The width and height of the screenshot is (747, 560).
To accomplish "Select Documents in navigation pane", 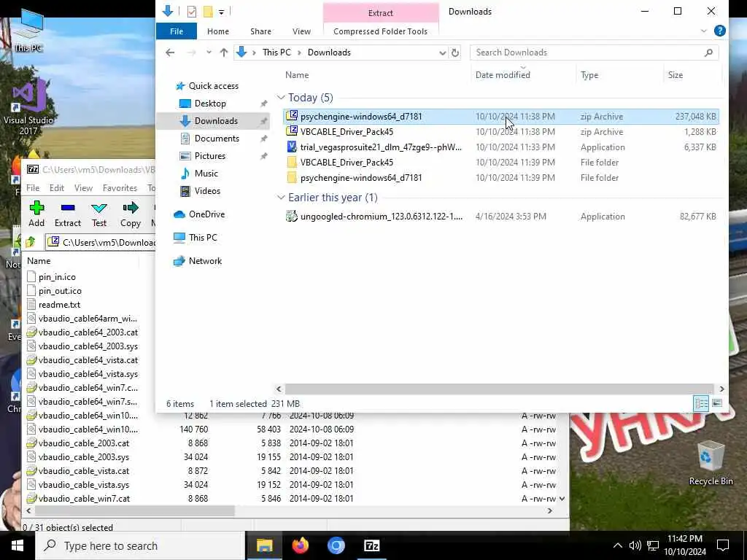I will [x=217, y=139].
